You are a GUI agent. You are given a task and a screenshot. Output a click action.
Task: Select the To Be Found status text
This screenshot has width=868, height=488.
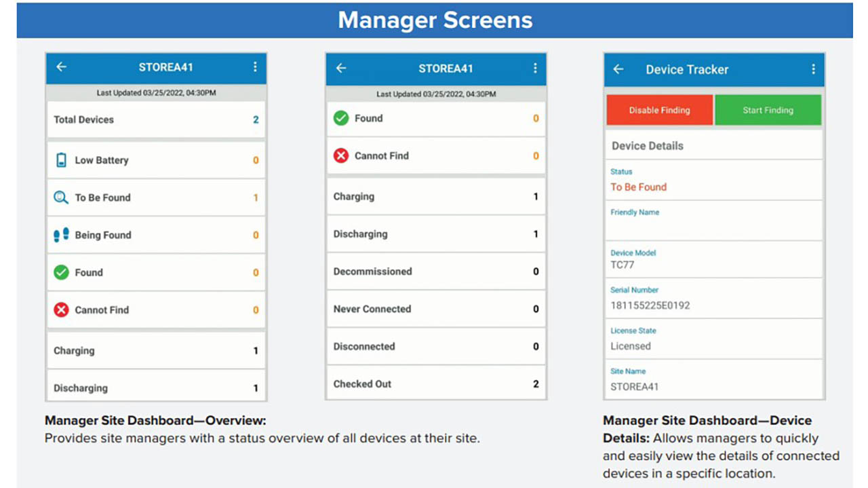638,187
